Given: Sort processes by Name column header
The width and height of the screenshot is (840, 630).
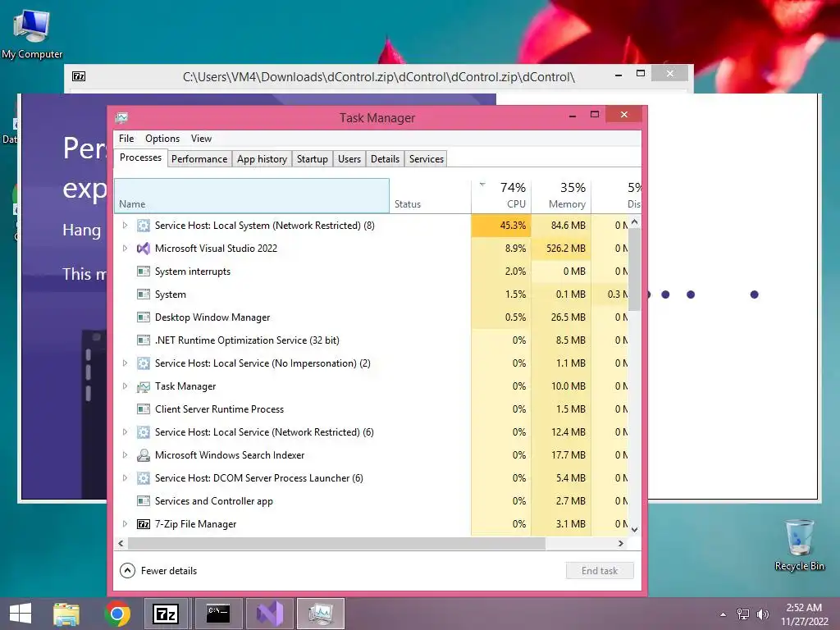Looking at the screenshot, I should 252,196.
